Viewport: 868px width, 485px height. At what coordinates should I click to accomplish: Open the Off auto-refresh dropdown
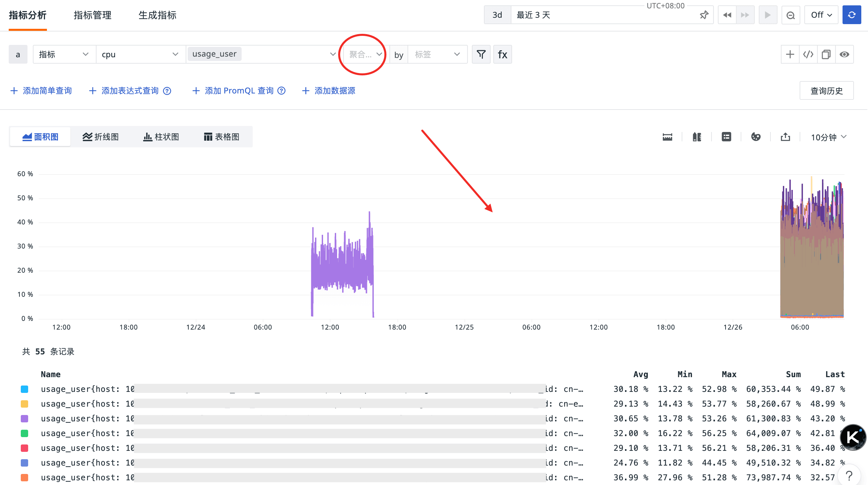(821, 15)
